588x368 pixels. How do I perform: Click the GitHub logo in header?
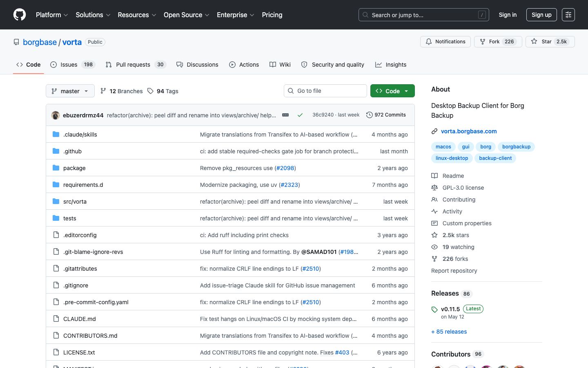[x=20, y=15]
